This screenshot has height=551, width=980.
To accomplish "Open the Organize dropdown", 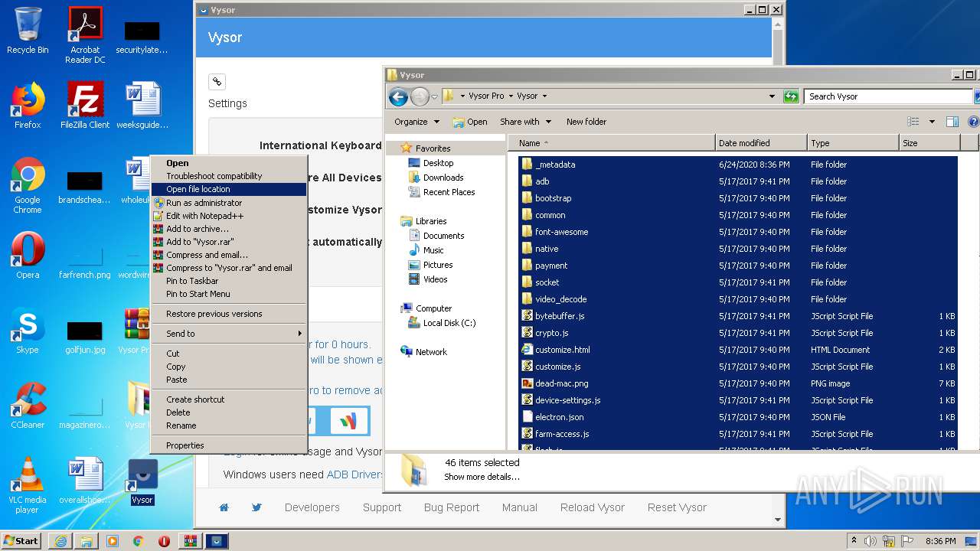I will click(x=416, y=122).
